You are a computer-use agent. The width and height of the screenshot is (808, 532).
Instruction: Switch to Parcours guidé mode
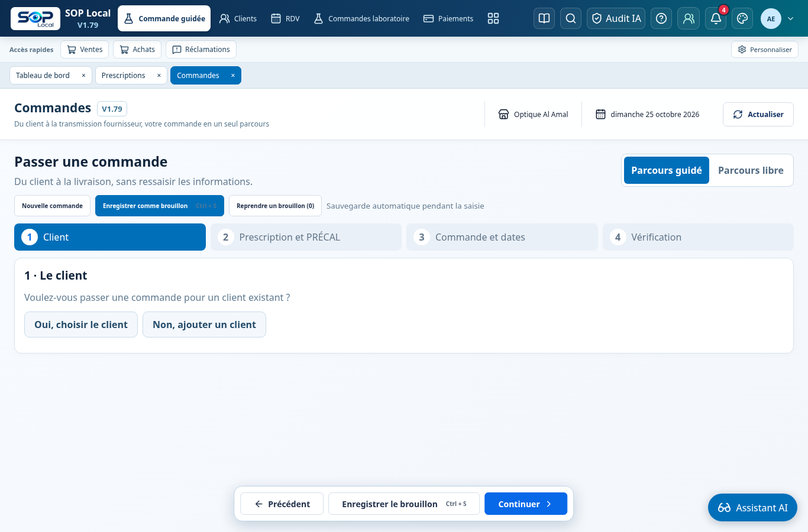(x=667, y=170)
